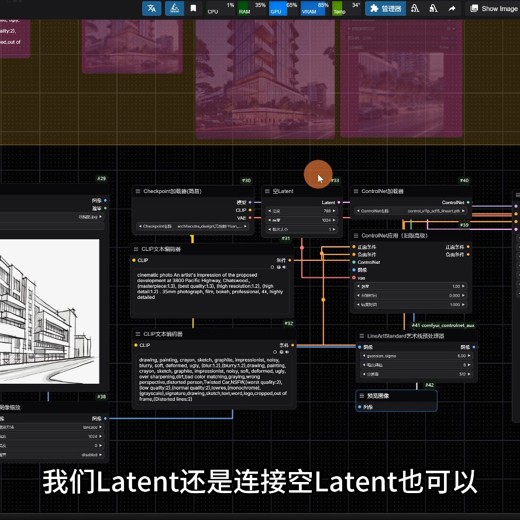Increase the 空Latent batch size value
The height and width of the screenshot is (520, 520).
[x=334, y=229]
